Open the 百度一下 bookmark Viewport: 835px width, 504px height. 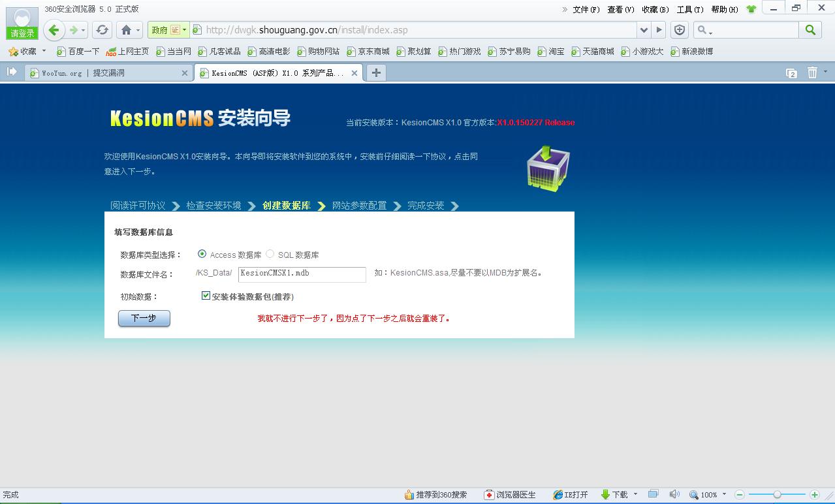pos(78,51)
